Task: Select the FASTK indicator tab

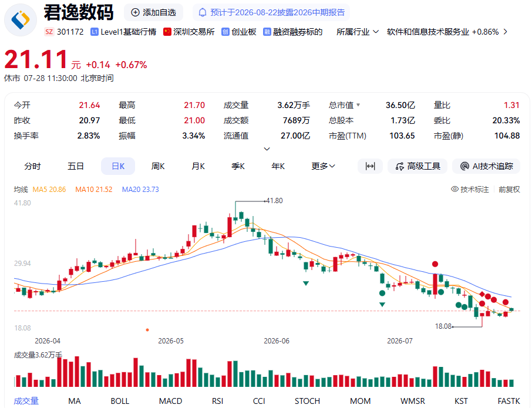Action: coord(509,401)
